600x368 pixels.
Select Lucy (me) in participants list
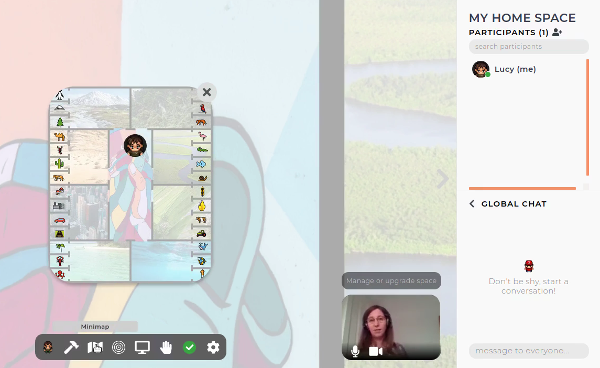(x=515, y=69)
